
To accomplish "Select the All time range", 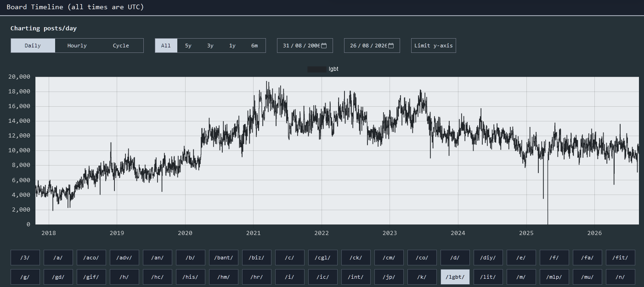I will pos(166,46).
